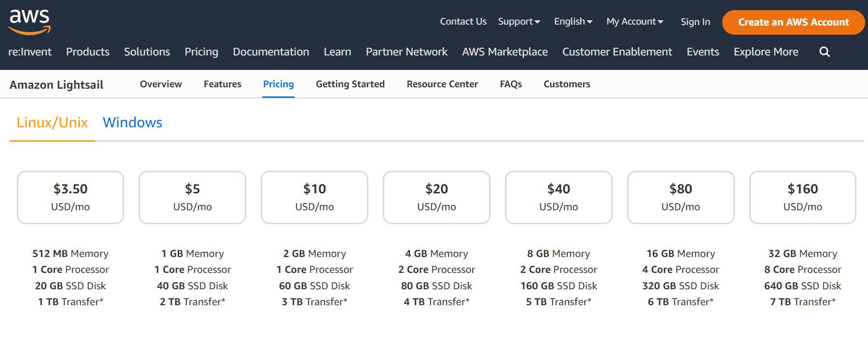Click the 4 Core Processor text
Image resolution: width=868 pixels, height=338 pixels.
681,270
